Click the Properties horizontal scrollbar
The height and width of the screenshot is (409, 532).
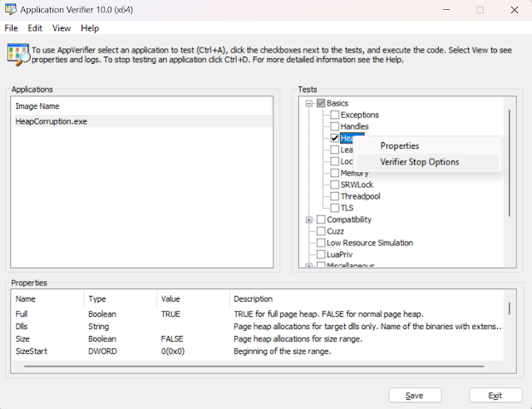point(254,367)
